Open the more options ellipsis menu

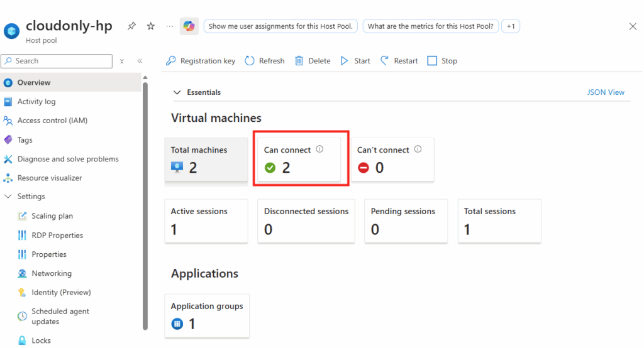coord(169,26)
